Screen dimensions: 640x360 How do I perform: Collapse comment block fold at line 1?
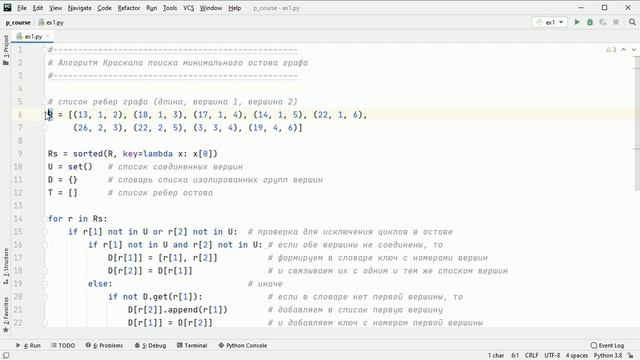pyautogui.click(x=44, y=50)
